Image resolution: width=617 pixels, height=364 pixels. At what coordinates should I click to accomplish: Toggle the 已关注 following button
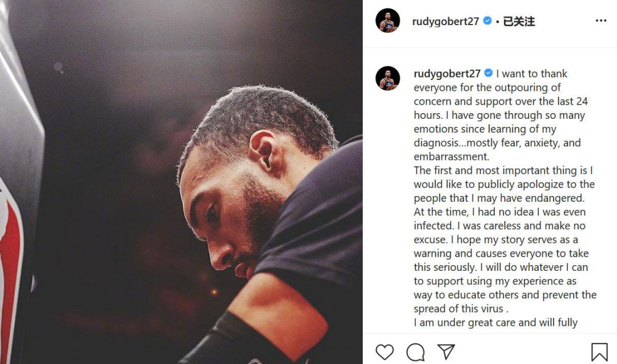[519, 21]
